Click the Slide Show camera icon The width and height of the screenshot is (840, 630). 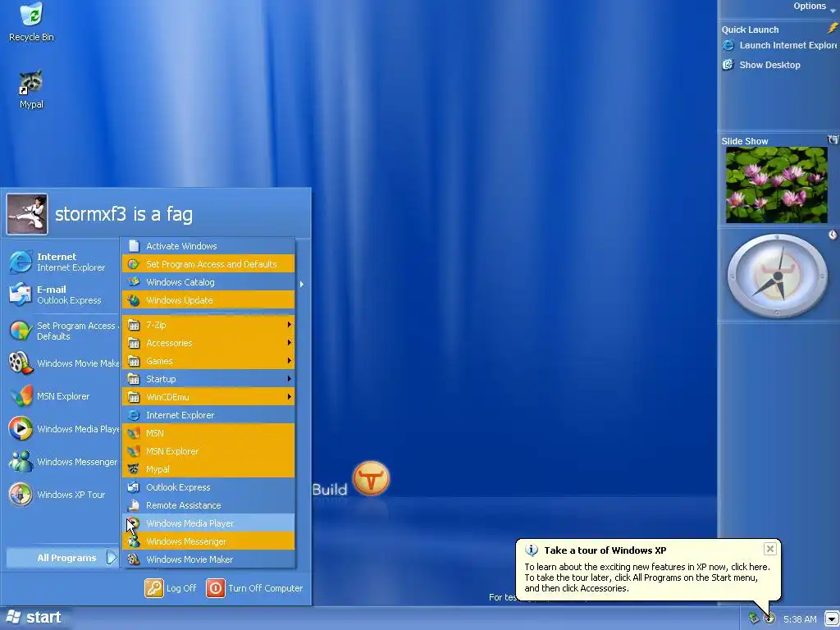tap(833, 139)
